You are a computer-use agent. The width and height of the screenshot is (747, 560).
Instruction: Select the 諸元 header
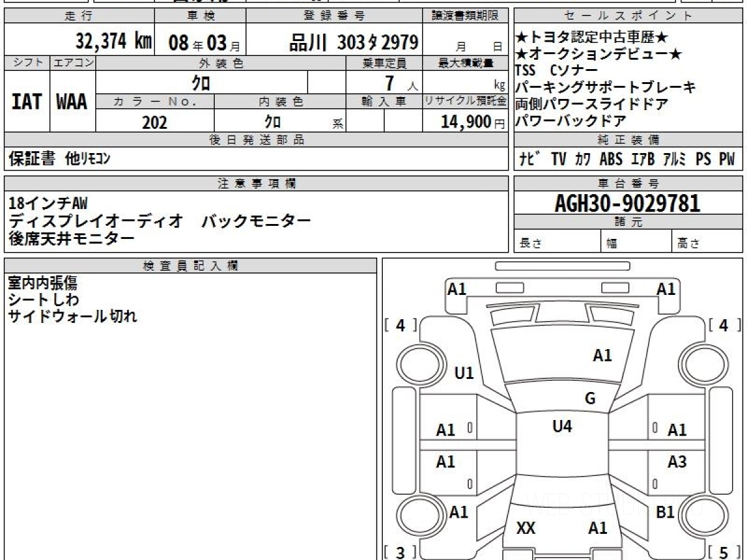[x=627, y=222]
